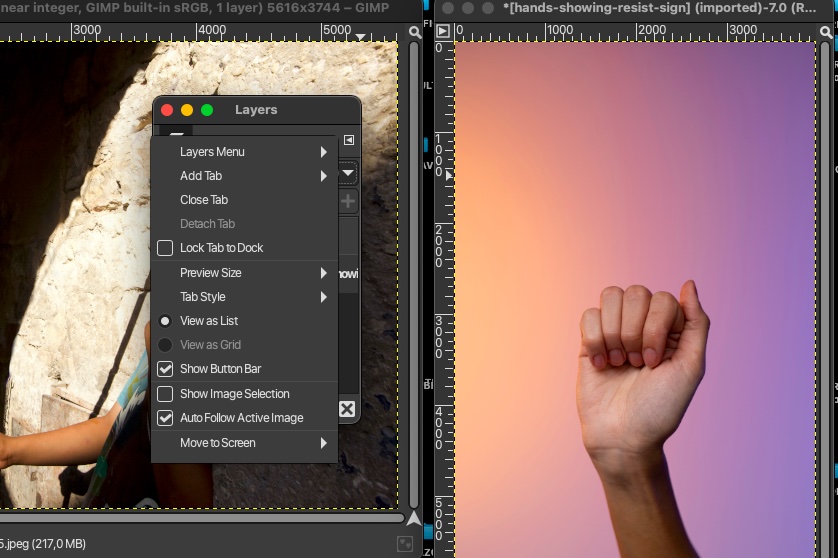This screenshot has width=838, height=558.
Task: Click the navigation arrow icon in left window corner
Action: 414,518
